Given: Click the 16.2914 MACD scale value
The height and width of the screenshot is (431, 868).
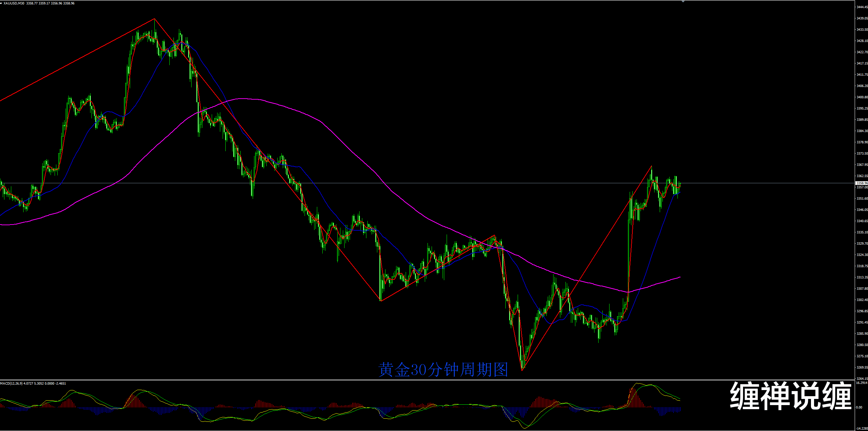Looking at the screenshot, I should [x=862, y=383].
